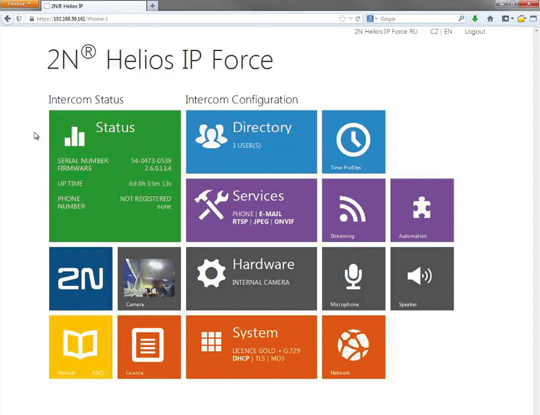This screenshot has width=540, height=415.
Task: Click the INTERNAL CAMERA text
Action: [x=261, y=282]
